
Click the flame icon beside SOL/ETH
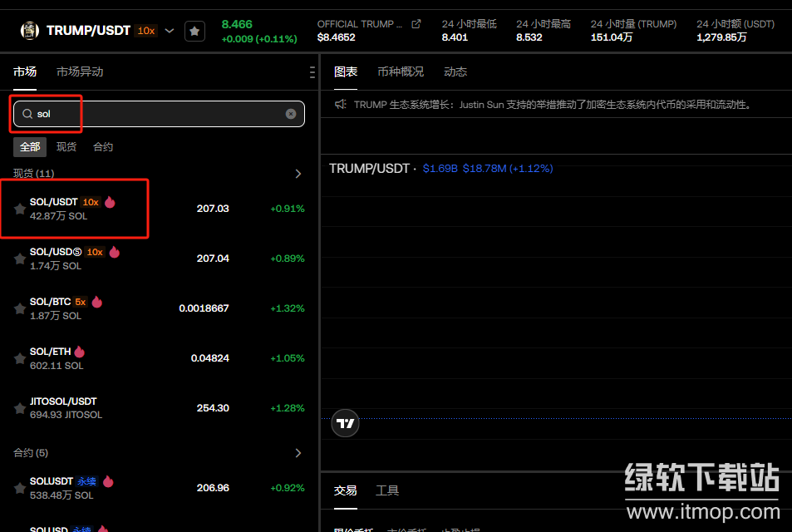(x=80, y=352)
